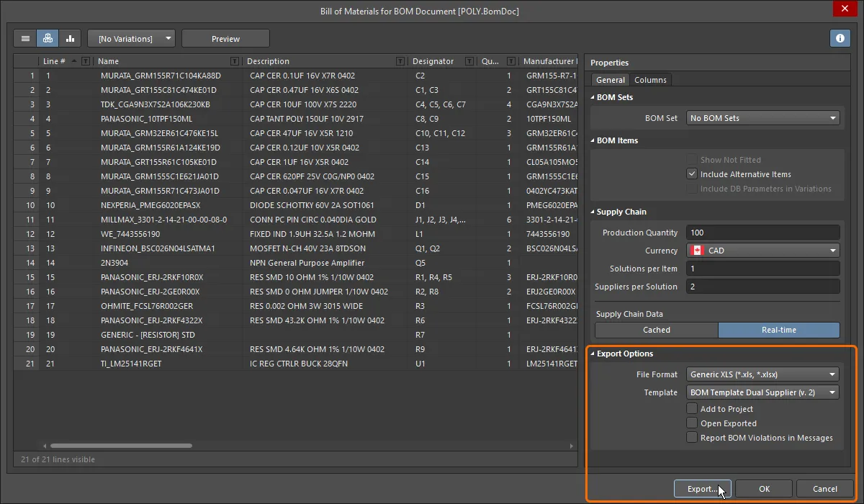Screen dimensions: 864x504
Task: Open filter icon on Quantity column
Action: (511, 61)
